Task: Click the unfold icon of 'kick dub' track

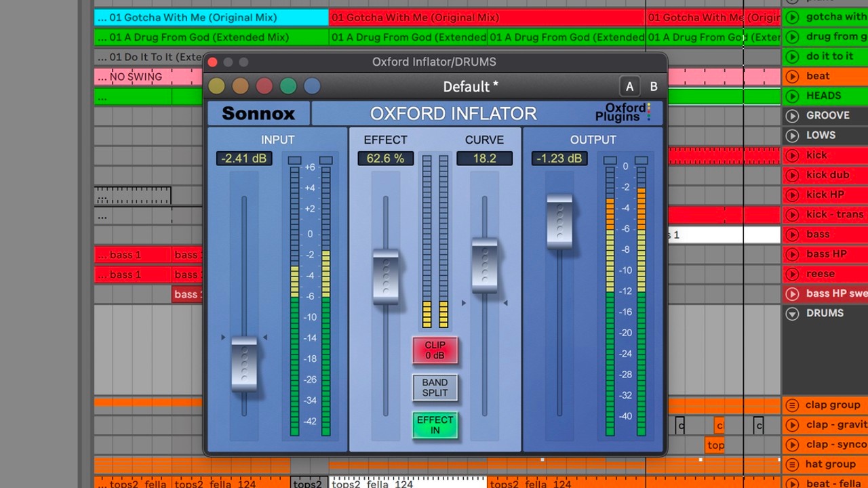Action: pyautogui.click(x=792, y=175)
